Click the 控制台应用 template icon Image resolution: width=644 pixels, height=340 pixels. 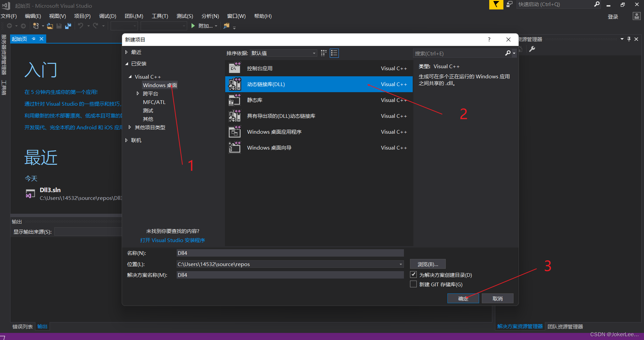[235, 68]
